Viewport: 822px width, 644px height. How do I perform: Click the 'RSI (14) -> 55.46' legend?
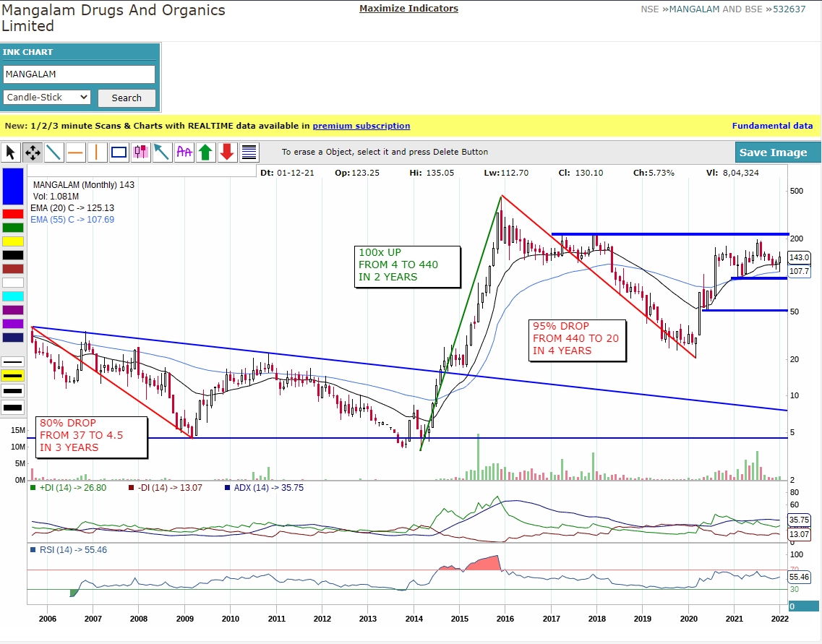point(69,550)
